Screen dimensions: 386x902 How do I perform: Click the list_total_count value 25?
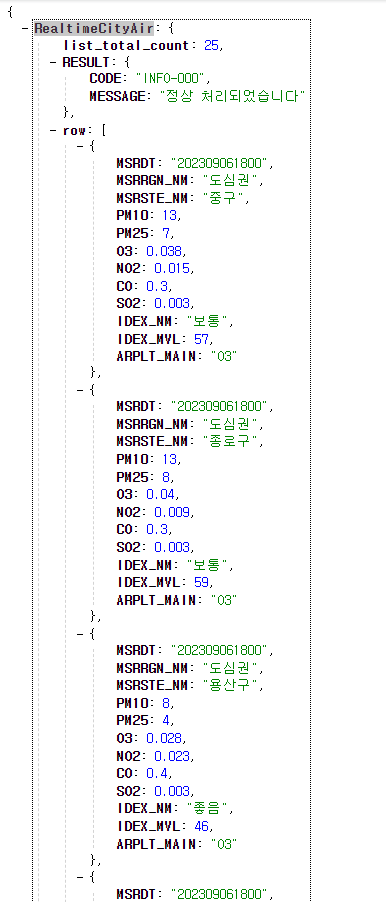(211, 45)
